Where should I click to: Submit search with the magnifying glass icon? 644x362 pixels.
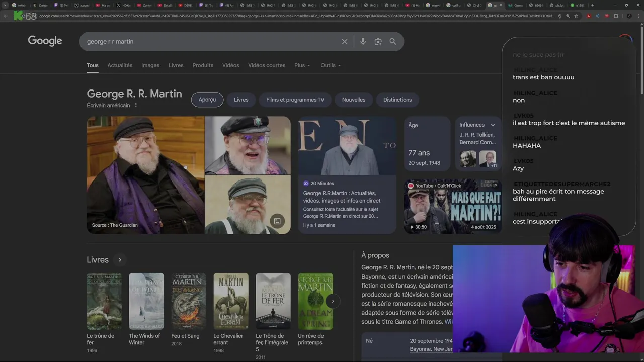tap(393, 42)
